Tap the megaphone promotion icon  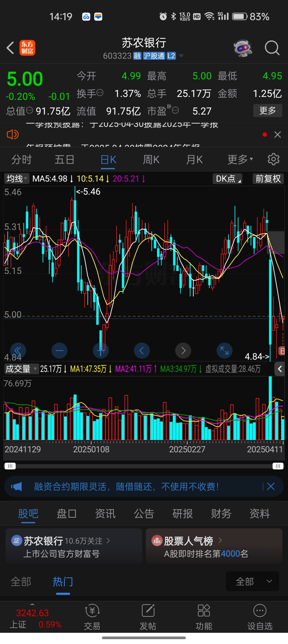17,486
